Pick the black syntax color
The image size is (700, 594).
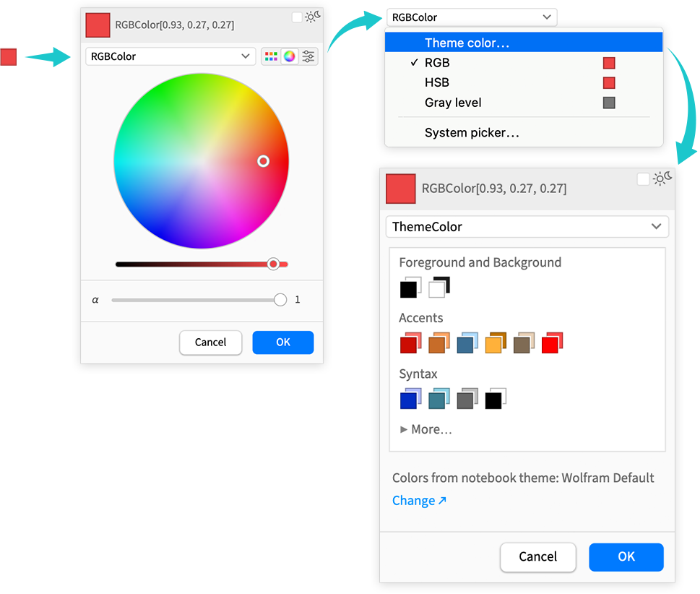[x=496, y=399]
